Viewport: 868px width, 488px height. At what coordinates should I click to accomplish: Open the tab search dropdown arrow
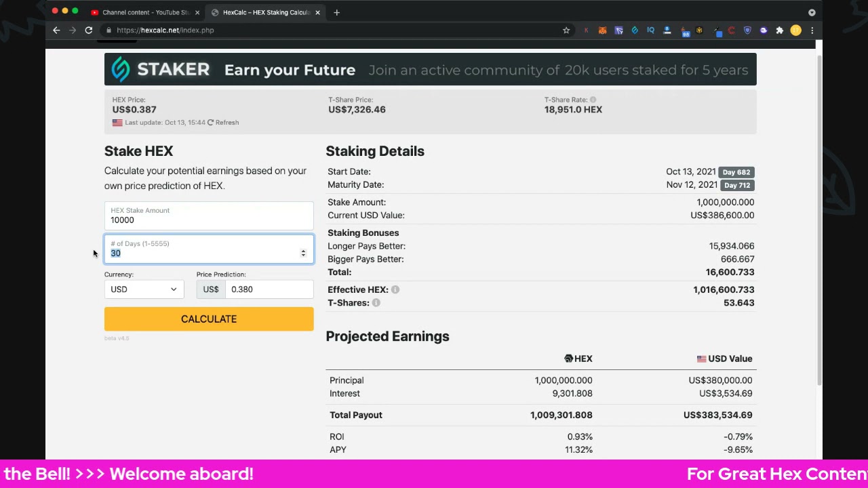pyautogui.click(x=812, y=12)
